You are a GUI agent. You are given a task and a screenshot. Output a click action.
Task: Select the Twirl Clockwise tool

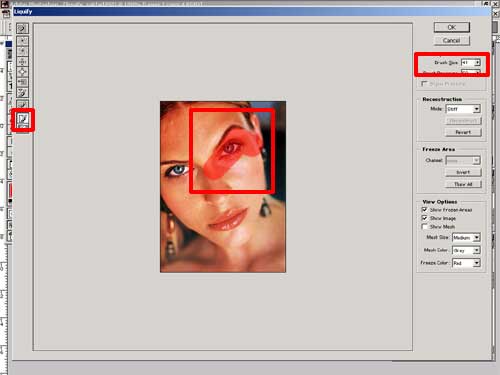[x=22, y=41]
